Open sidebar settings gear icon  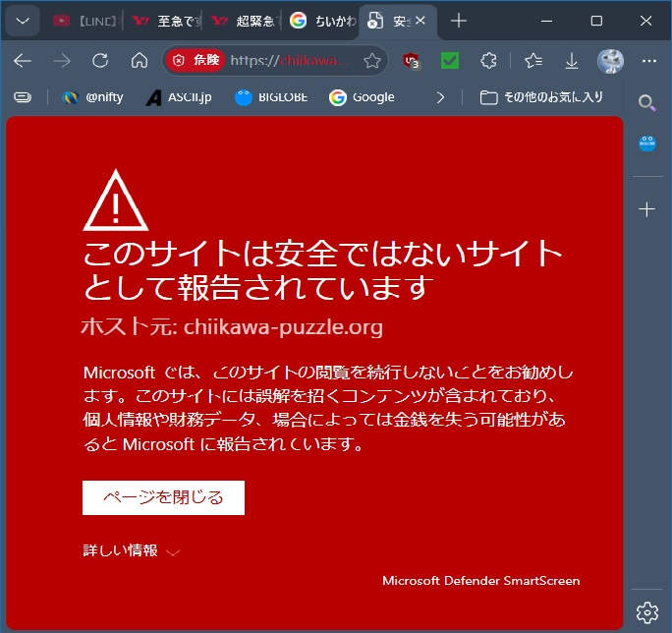647,612
